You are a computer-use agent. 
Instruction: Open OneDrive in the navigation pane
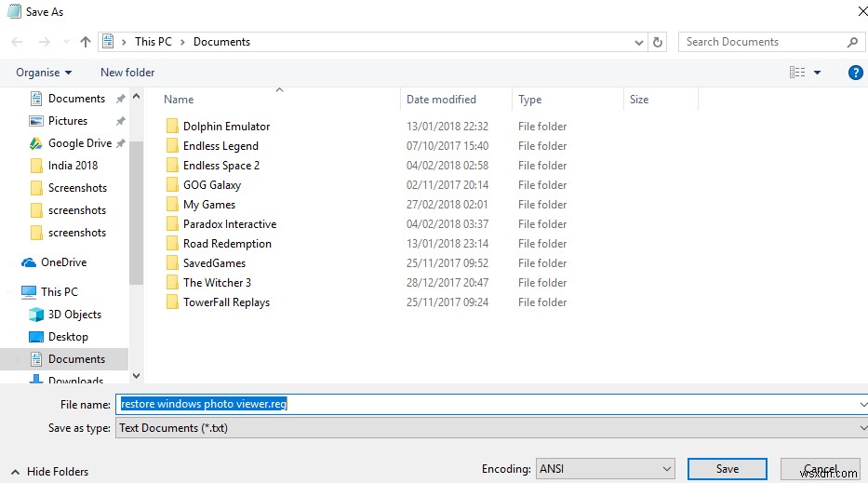[63, 262]
